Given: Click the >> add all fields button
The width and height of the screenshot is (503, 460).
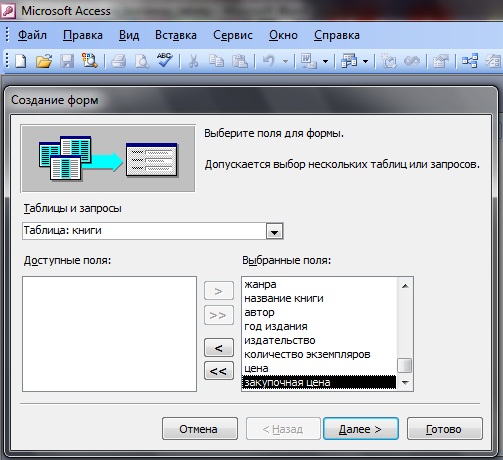Looking at the screenshot, I should 219,315.
